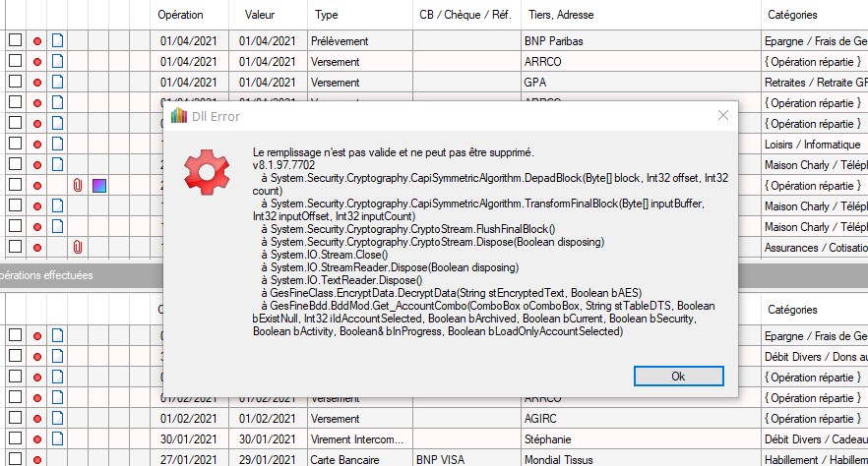Click the red status dot on the Mondial Tissus row

click(x=37, y=458)
